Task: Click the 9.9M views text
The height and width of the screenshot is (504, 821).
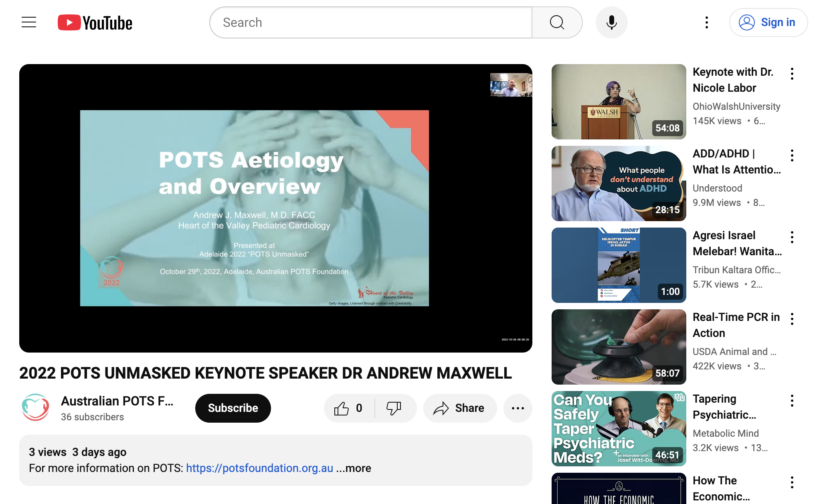Action: 716,203
